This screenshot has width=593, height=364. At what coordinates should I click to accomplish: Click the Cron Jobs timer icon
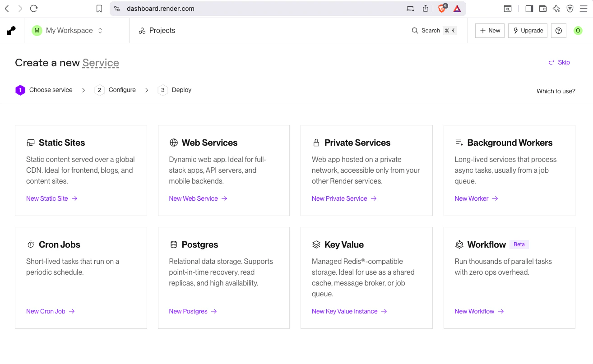coord(31,244)
